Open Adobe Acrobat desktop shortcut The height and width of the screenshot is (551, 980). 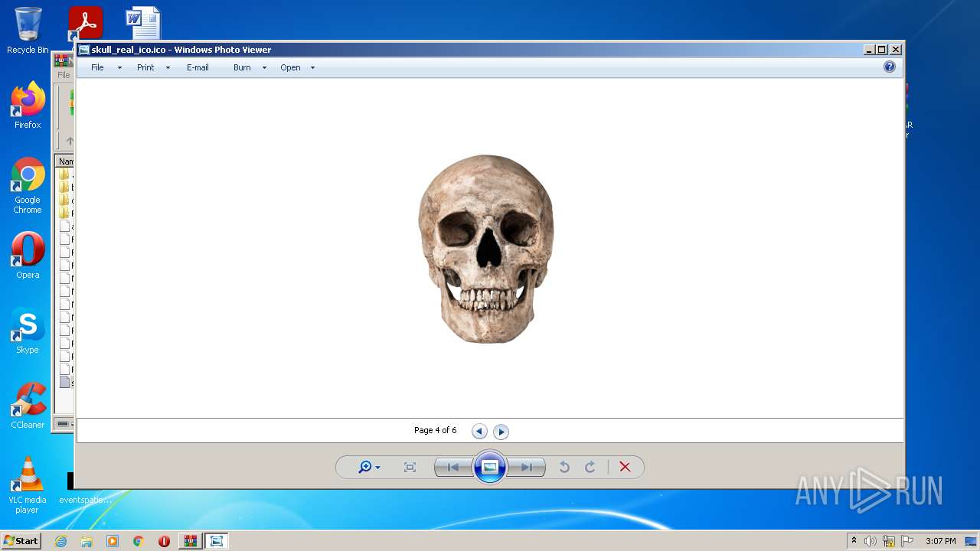click(85, 24)
